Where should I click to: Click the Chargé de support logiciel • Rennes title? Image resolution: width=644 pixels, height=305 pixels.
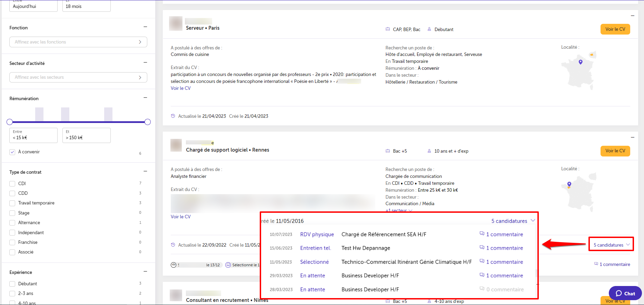pos(228,150)
